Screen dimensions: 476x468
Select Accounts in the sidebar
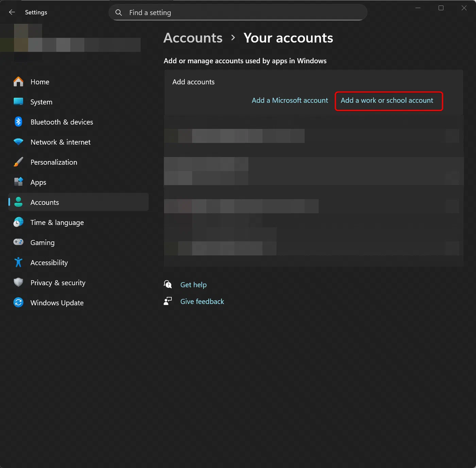[x=79, y=202]
